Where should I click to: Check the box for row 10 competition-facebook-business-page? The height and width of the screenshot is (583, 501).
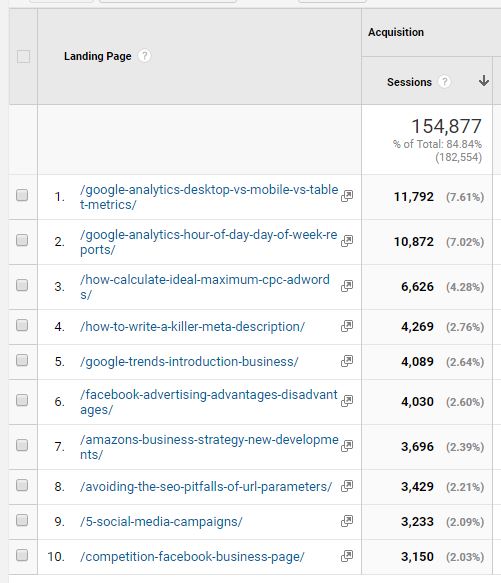(22, 555)
